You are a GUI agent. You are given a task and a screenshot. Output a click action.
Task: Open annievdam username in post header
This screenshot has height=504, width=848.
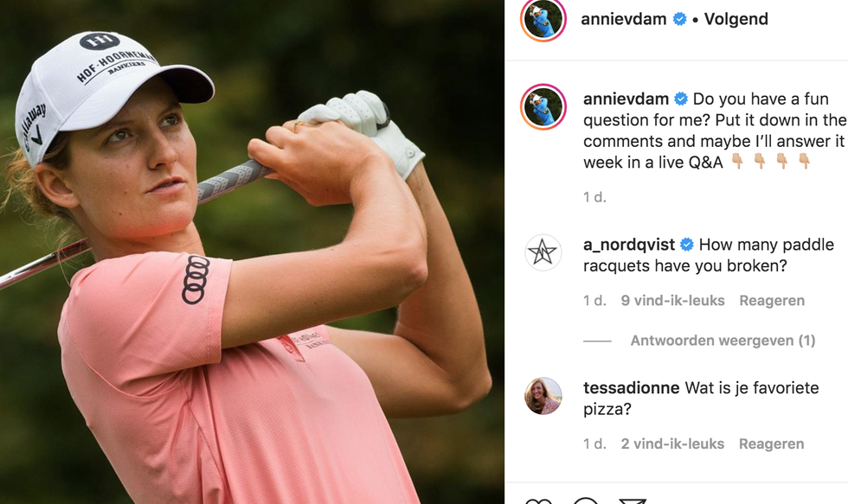(624, 19)
